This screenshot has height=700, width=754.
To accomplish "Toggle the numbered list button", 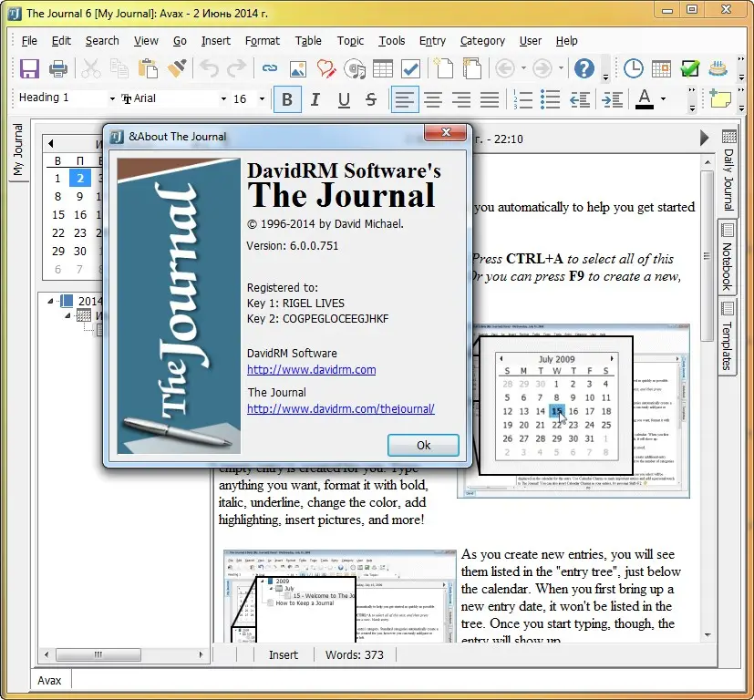I will tap(522, 99).
